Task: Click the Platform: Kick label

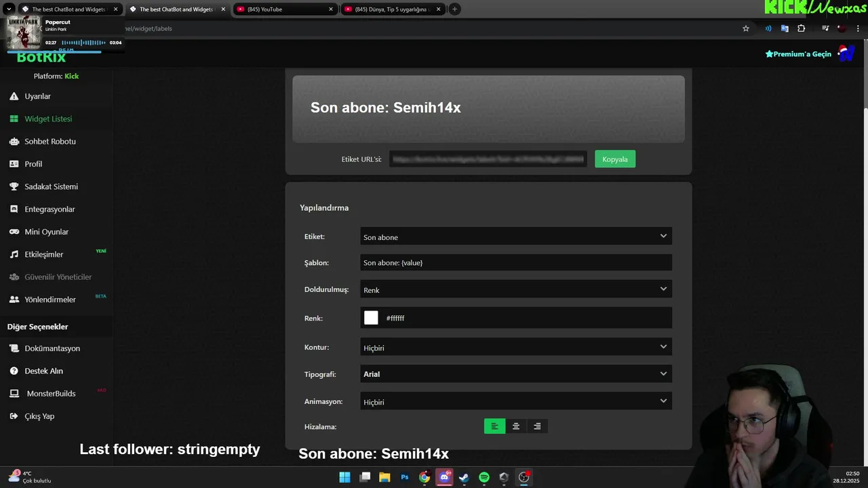Action: (x=56, y=76)
